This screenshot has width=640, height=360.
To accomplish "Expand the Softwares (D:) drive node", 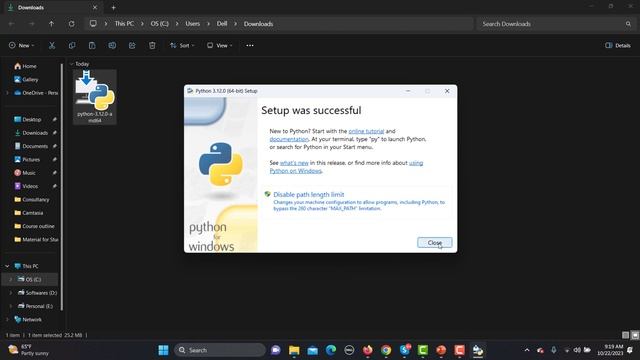I will [11, 293].
